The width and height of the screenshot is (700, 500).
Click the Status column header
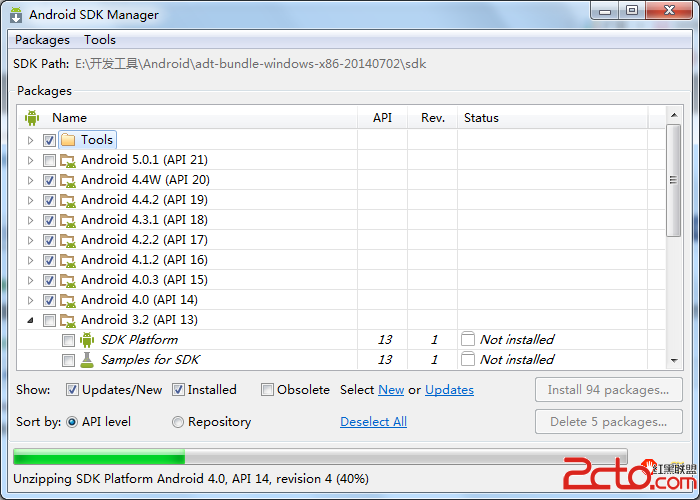coord(553,118)
